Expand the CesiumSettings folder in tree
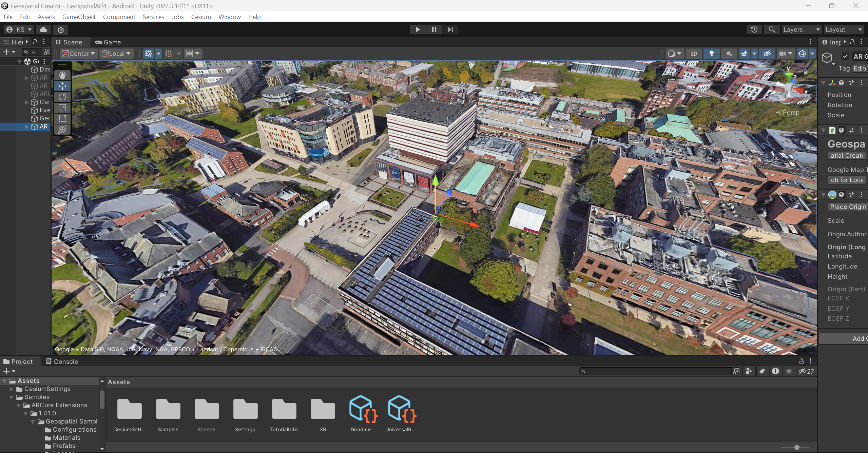The height and width of the screenshot is (453, 868). [x=12, y=389]
